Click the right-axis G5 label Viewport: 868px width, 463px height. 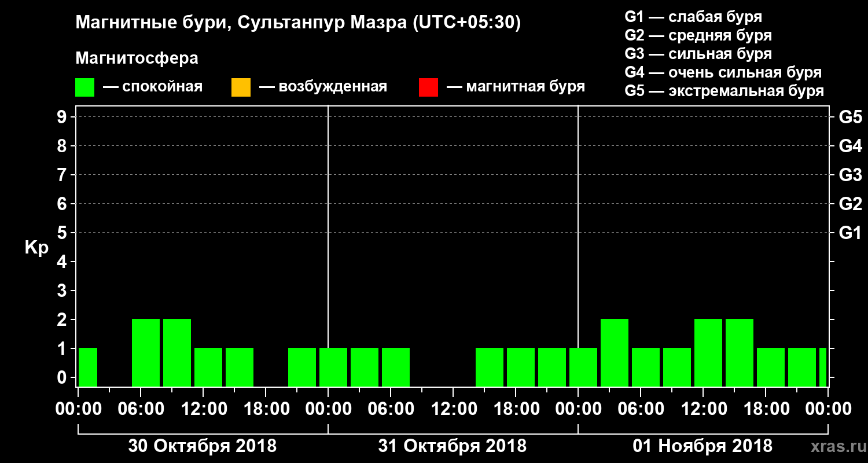click(850, 117)
